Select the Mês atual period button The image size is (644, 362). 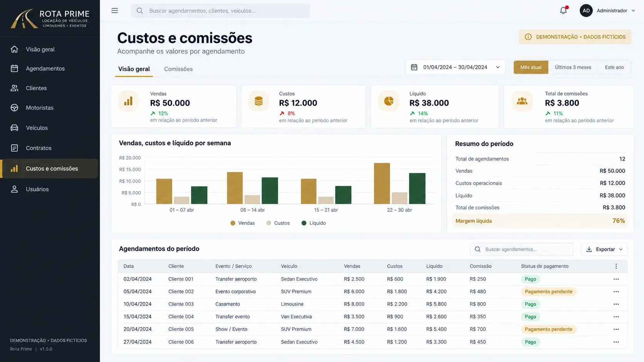point(531,67)
